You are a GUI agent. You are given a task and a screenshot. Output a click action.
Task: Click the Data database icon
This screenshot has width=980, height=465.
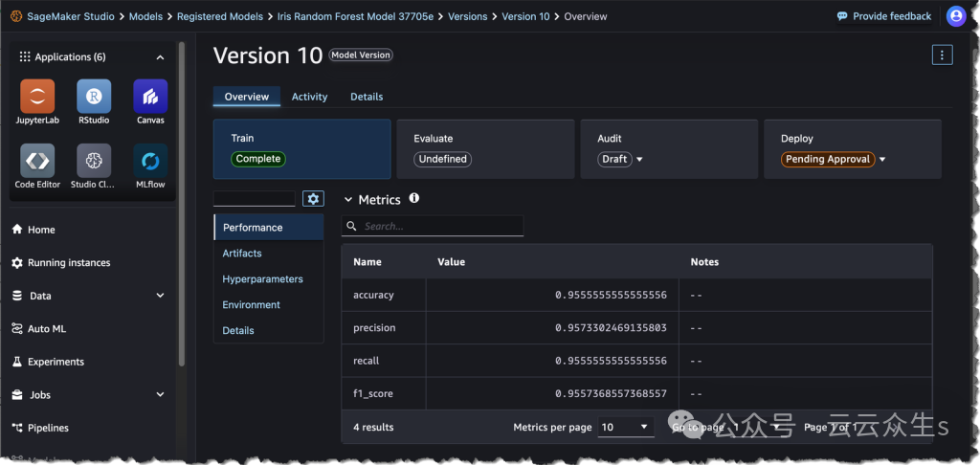(x=17, y=296)
